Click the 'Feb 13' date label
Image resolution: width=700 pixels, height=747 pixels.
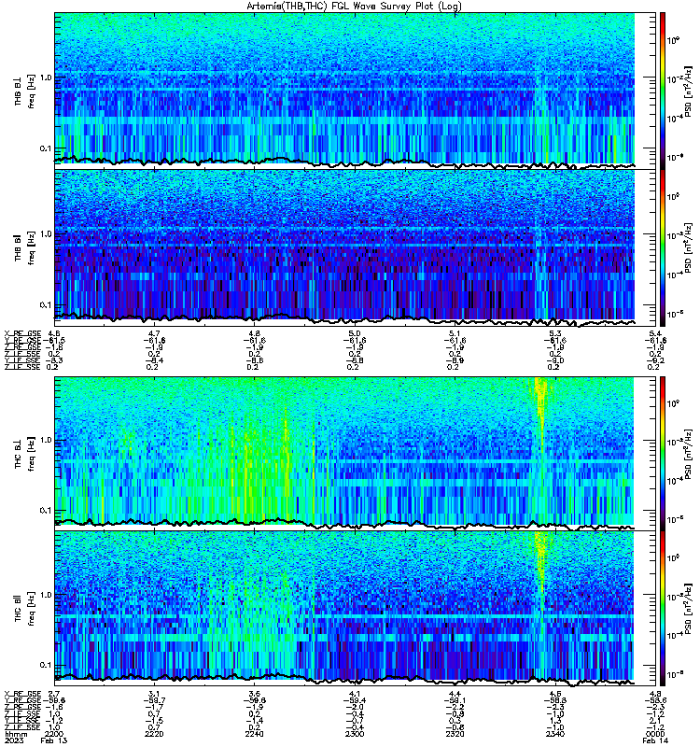54,740
